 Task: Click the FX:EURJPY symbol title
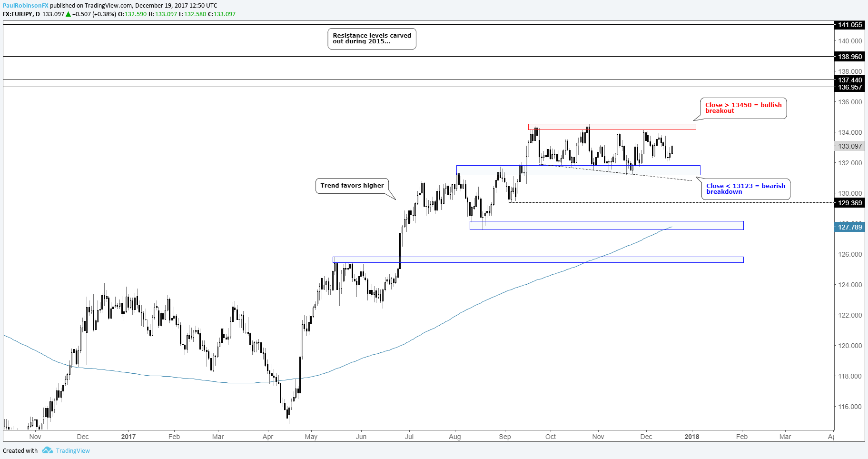point(21,14)
